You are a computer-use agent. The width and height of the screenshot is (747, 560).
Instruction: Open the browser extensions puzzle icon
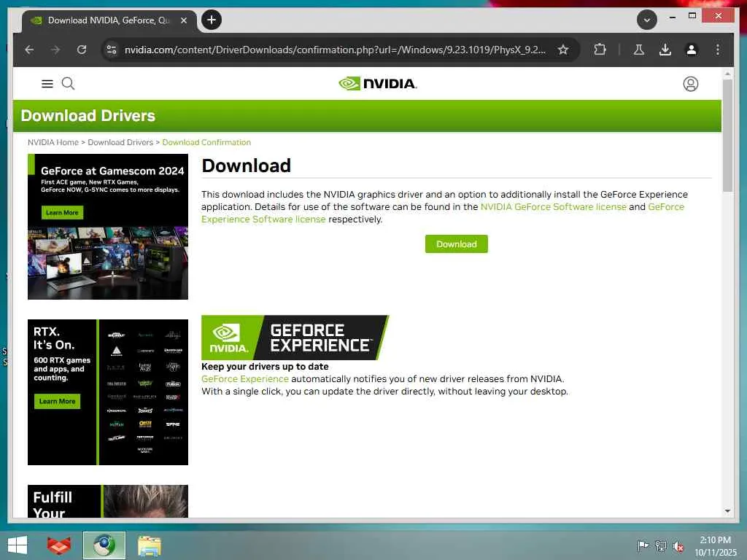coord(600,50)
